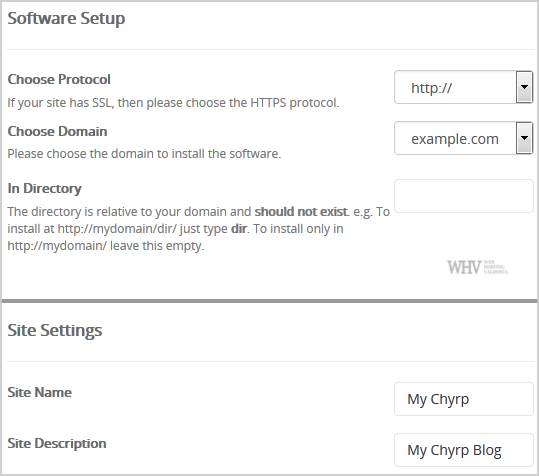Screen dimensions: 539x476
Task: Open the Choose Protocol http:// dropdown
Action: coord(463,87)
